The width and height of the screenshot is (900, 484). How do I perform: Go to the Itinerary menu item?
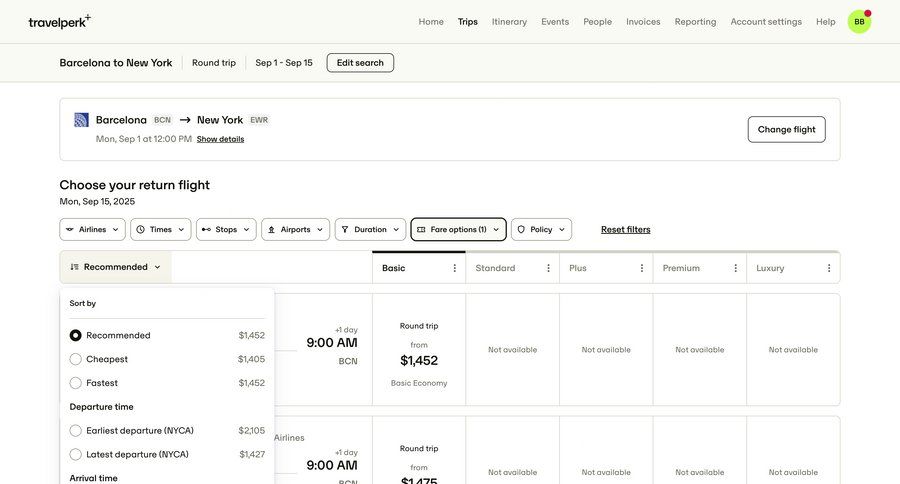point(509,22)
